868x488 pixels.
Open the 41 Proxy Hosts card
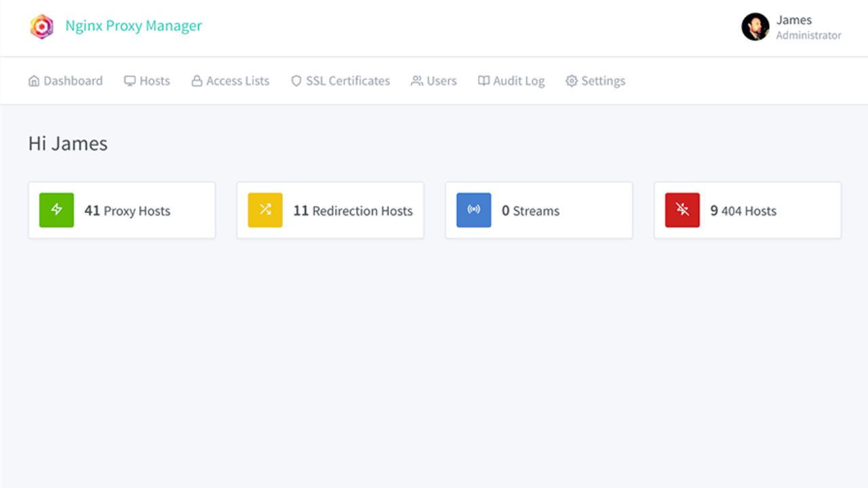[x=122, y=210]
